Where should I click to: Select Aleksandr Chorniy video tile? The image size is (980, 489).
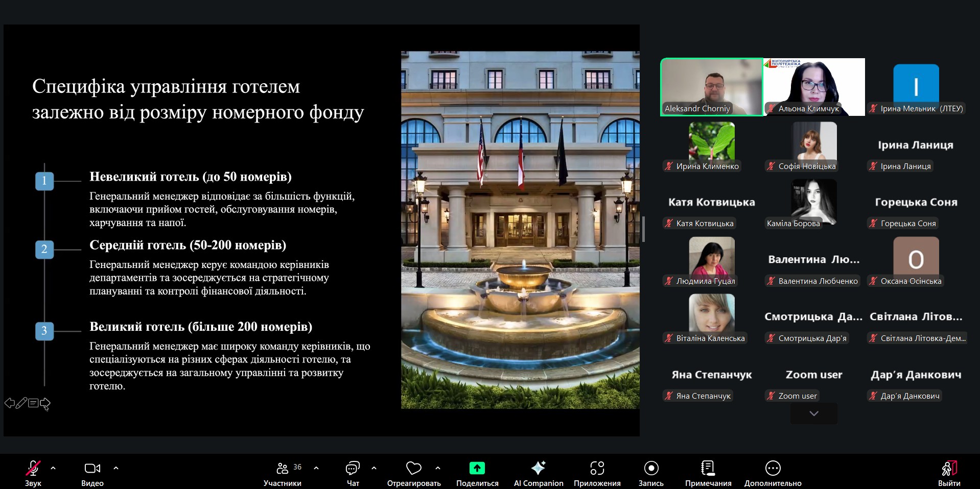click(711, 87)
